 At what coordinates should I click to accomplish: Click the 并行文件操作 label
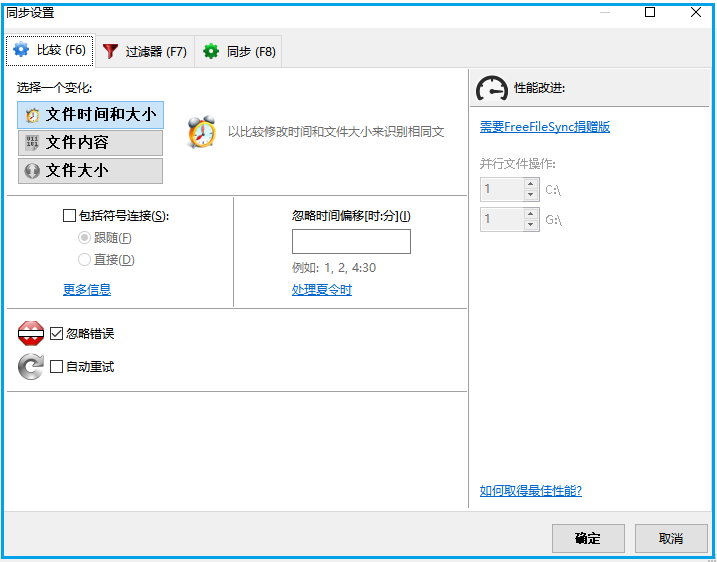(518, 164)
